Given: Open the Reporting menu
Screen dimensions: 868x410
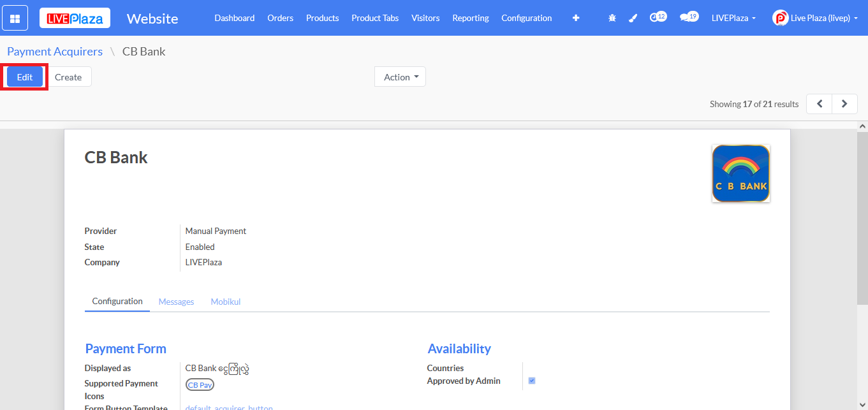Looking at the screenshot, I should 471,18.
